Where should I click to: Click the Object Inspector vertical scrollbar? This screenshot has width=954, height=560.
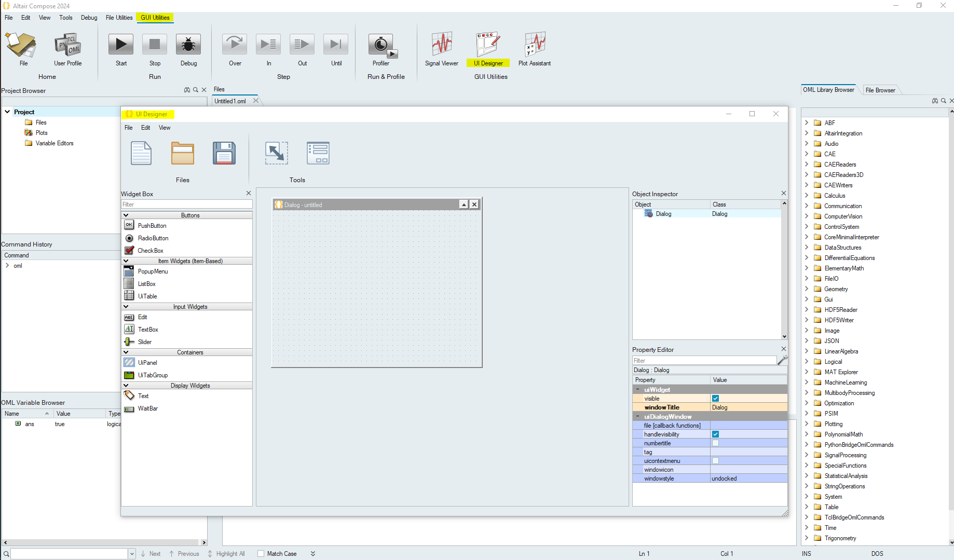point(784,270)
